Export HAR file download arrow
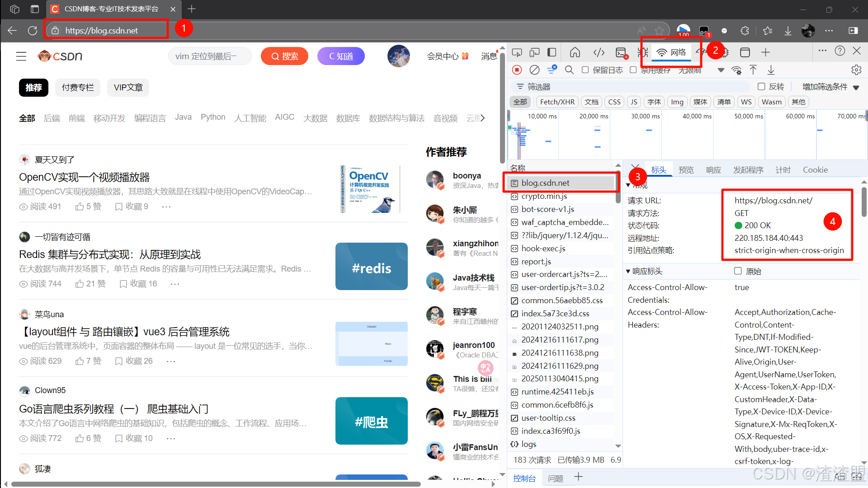The width and height of the screenshot is (868, 488). point(771,70)
